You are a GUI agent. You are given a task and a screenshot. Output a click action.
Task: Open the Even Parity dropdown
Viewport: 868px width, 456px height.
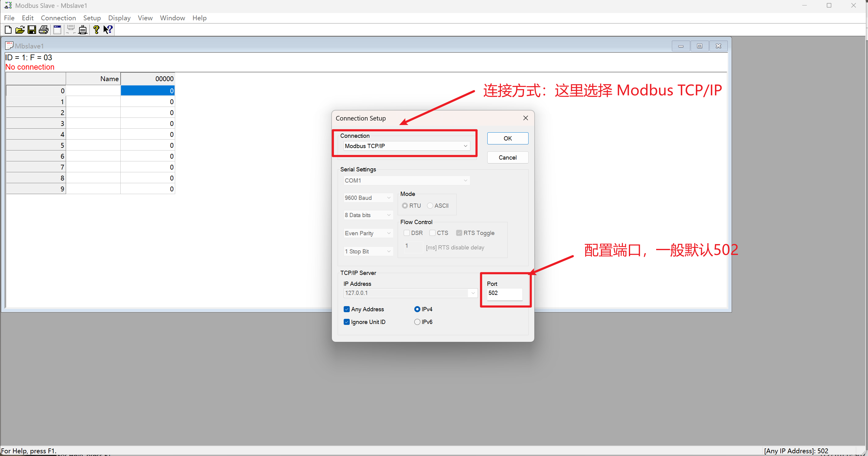pos(368,233)
